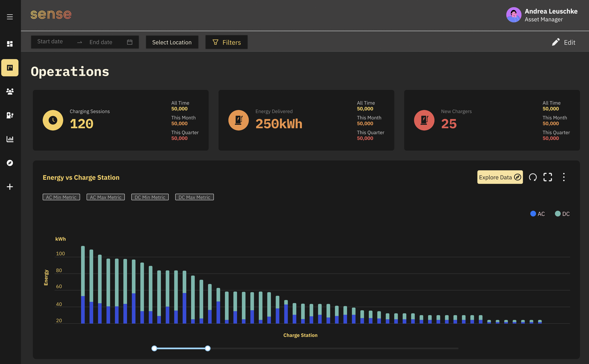Toggle the AC Max Metric chip

click(105, 197)
